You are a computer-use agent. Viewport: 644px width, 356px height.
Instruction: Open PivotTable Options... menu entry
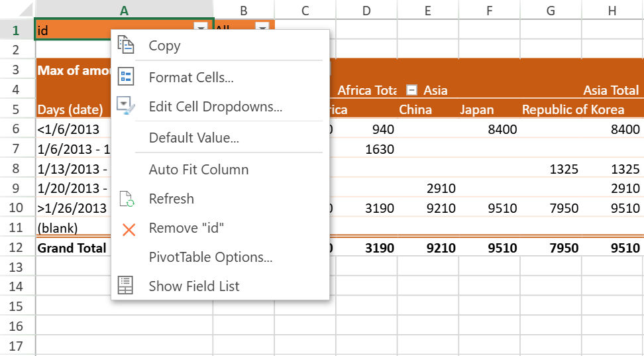(211, 257)
